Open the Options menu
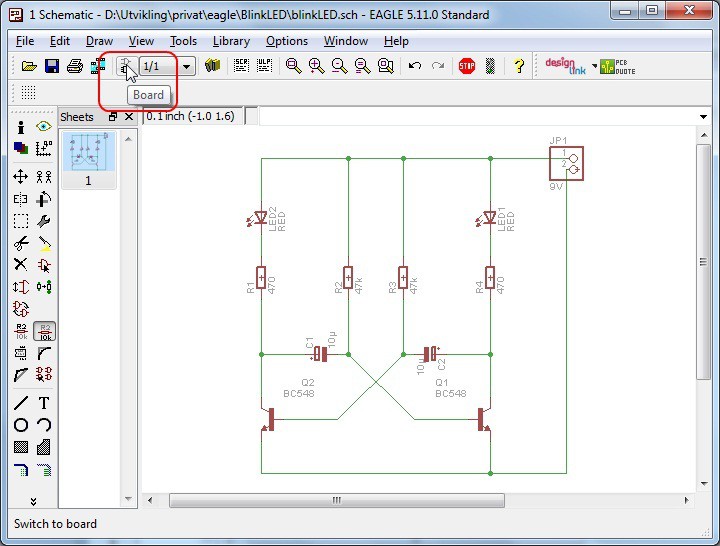 coord(287,41)
